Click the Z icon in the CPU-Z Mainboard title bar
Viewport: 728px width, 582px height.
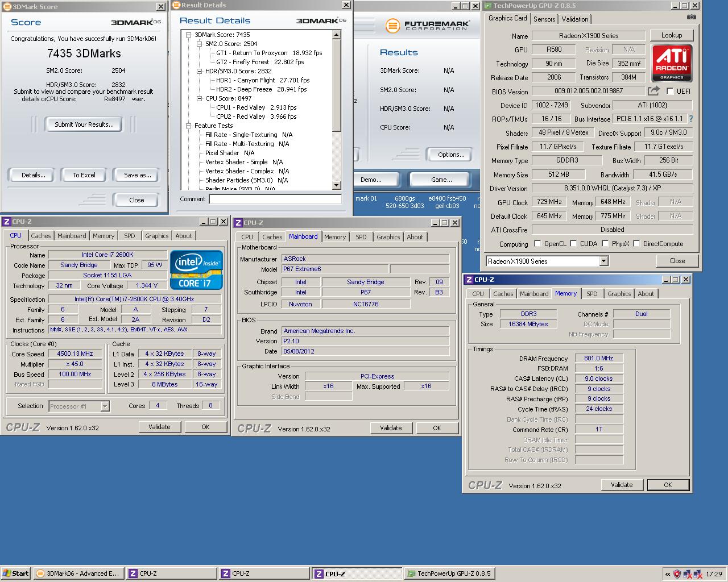click(x=238, y=223)
